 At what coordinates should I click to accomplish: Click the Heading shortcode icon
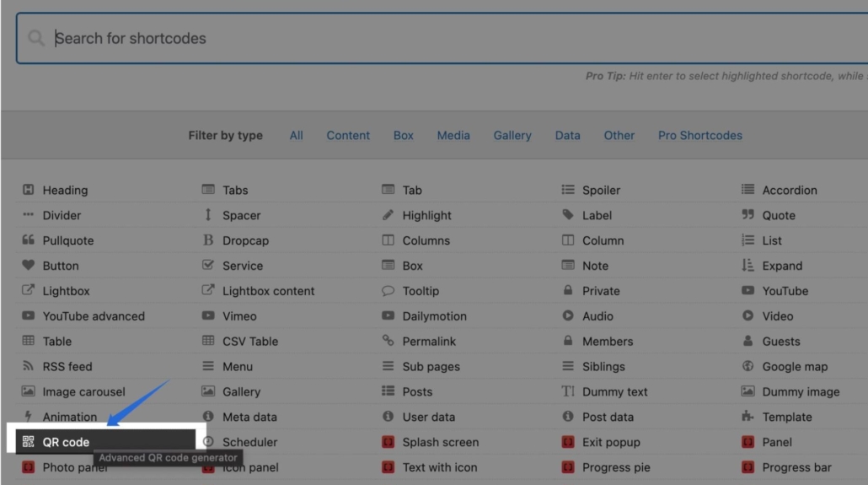tap(29, 190)
